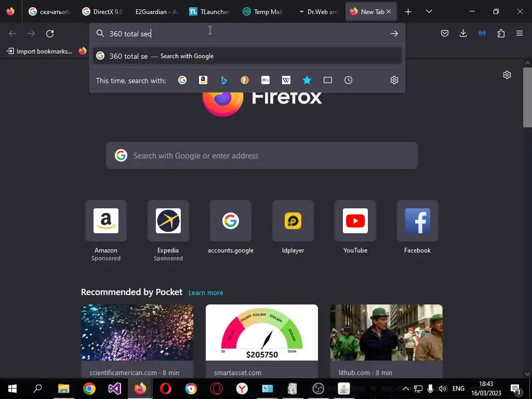Click Import bookmarks button
Image resolution: width=532 pixels, height=399 pixels.
(39, 51)
